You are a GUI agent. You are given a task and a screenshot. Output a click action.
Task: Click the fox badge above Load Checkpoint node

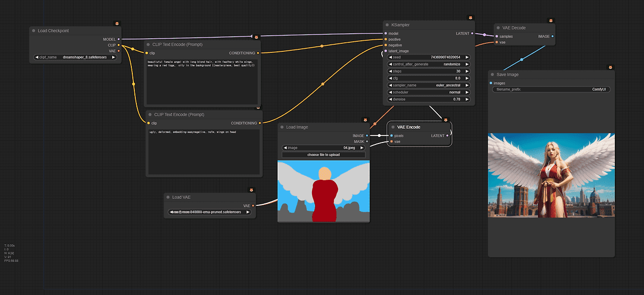pos(117,24)
